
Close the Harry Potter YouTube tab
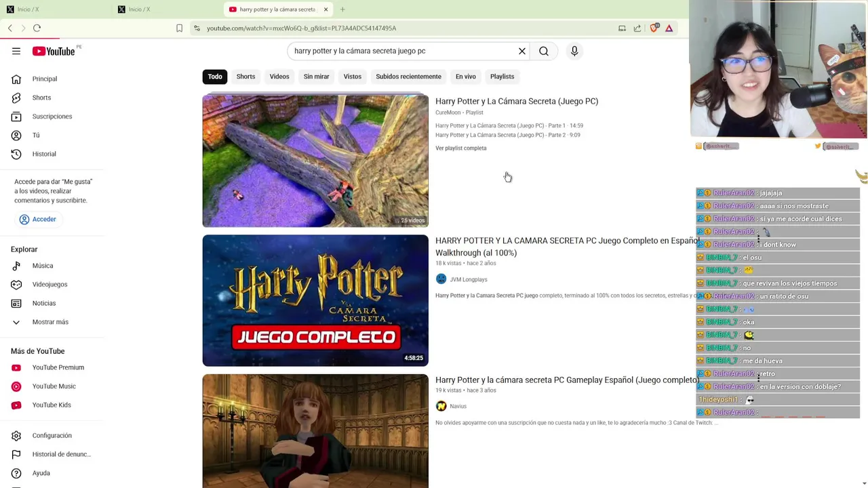(x=325, y=9)
